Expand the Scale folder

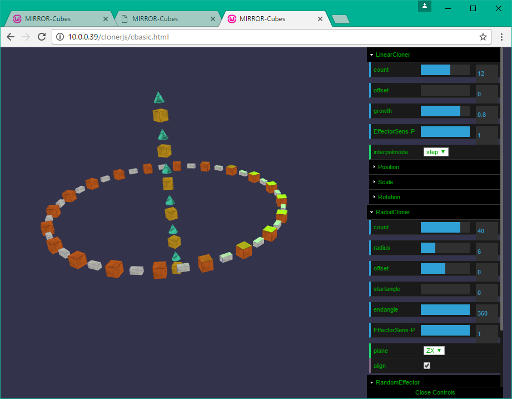[434, 182]
